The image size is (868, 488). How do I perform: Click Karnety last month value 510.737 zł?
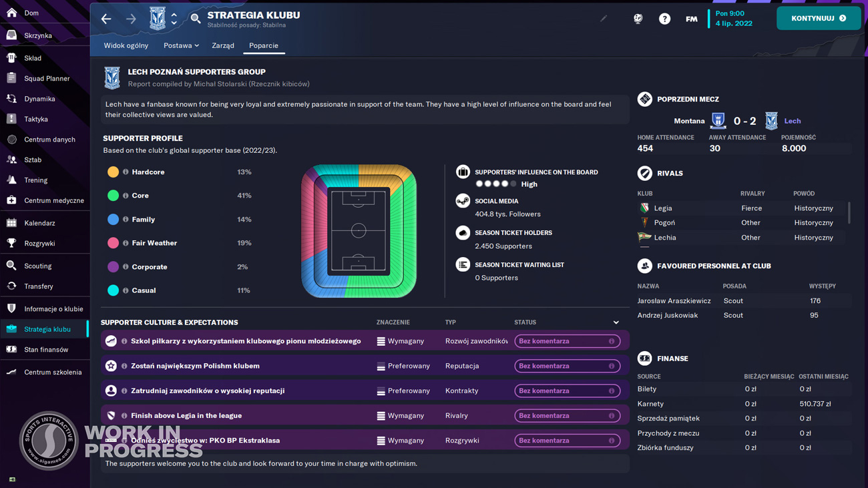click(815, 404)
